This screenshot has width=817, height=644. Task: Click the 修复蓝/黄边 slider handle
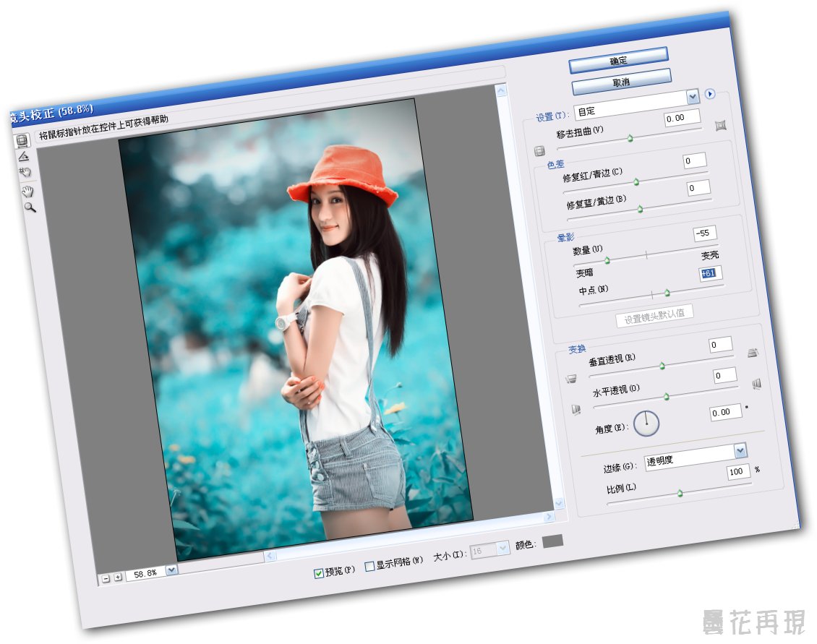pos(641,210)
